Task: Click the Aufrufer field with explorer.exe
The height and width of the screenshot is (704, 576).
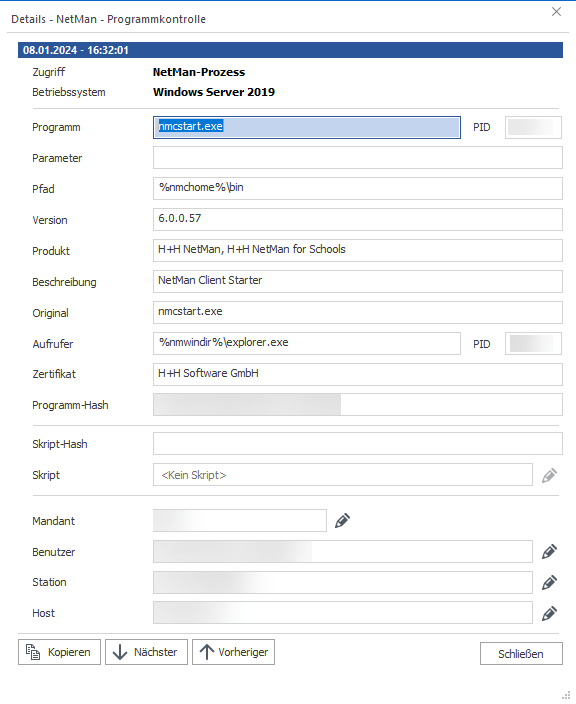Action: [x=307, y=343]
